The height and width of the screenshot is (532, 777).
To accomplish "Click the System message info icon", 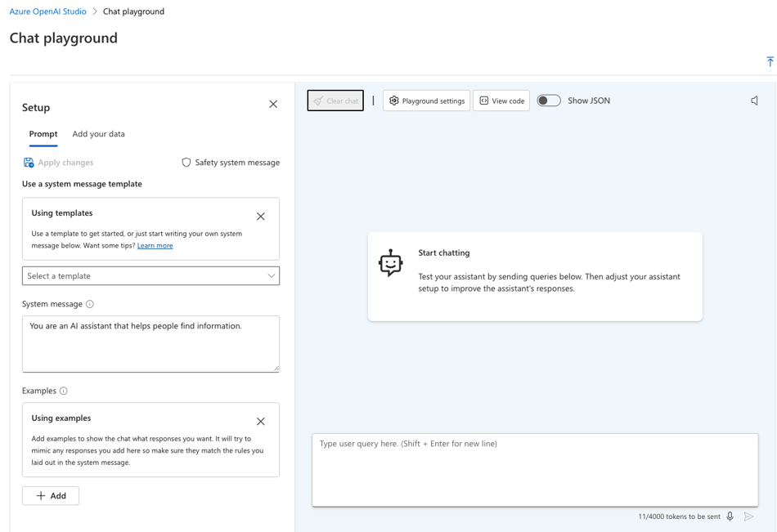I will 90,304.
